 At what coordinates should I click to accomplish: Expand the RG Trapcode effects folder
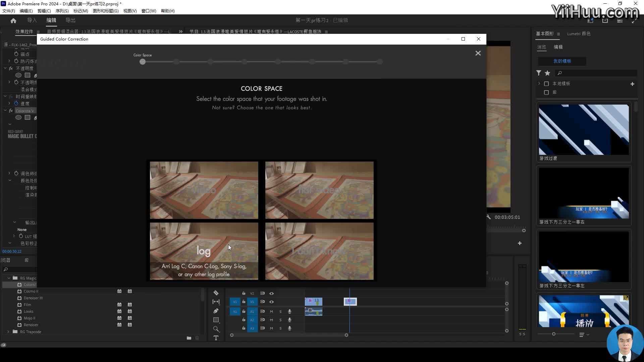pyautogui.click(x=8, y=332)
